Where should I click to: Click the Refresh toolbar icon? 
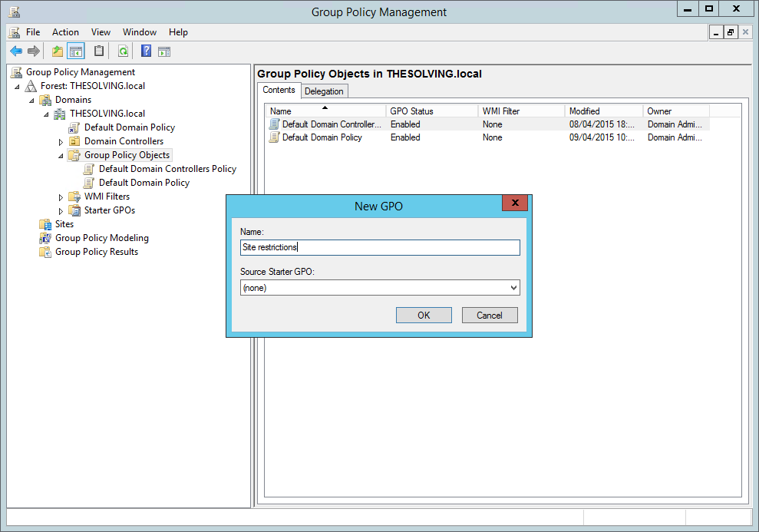click(x=123, y=51)
